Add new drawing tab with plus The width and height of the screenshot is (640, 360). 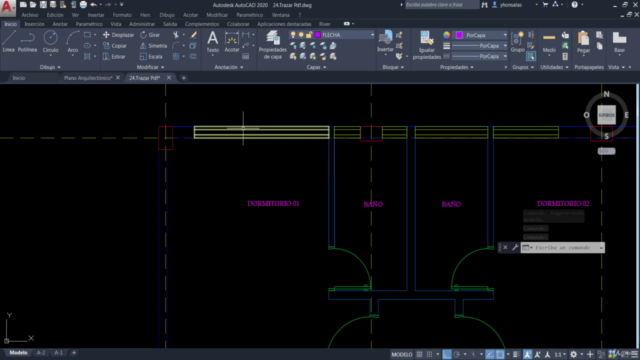pyautogui.click(x=184, y=78)
